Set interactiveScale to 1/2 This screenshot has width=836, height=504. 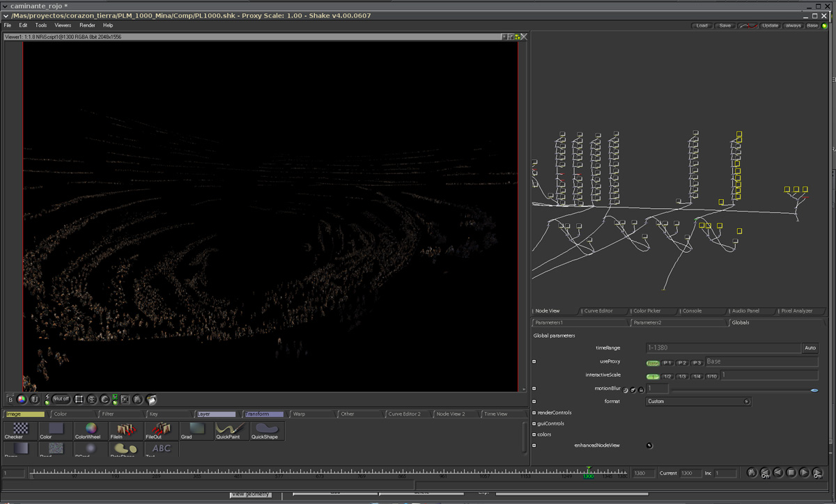pos(667,376)
